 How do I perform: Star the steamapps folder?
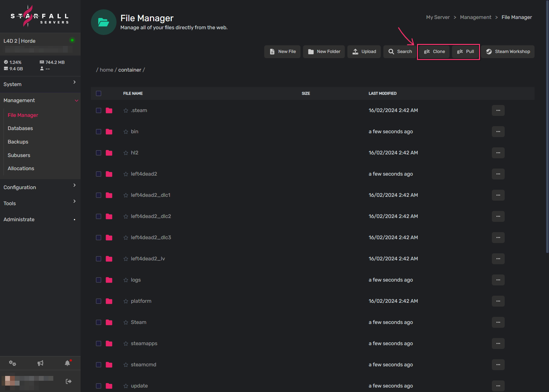click(x=126, y=344)
